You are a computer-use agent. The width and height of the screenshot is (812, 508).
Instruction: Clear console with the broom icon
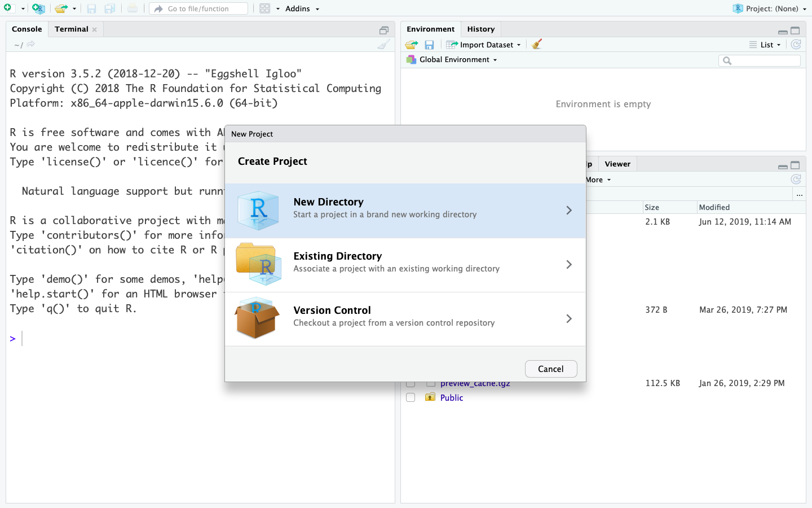click(x=383, y=44)
